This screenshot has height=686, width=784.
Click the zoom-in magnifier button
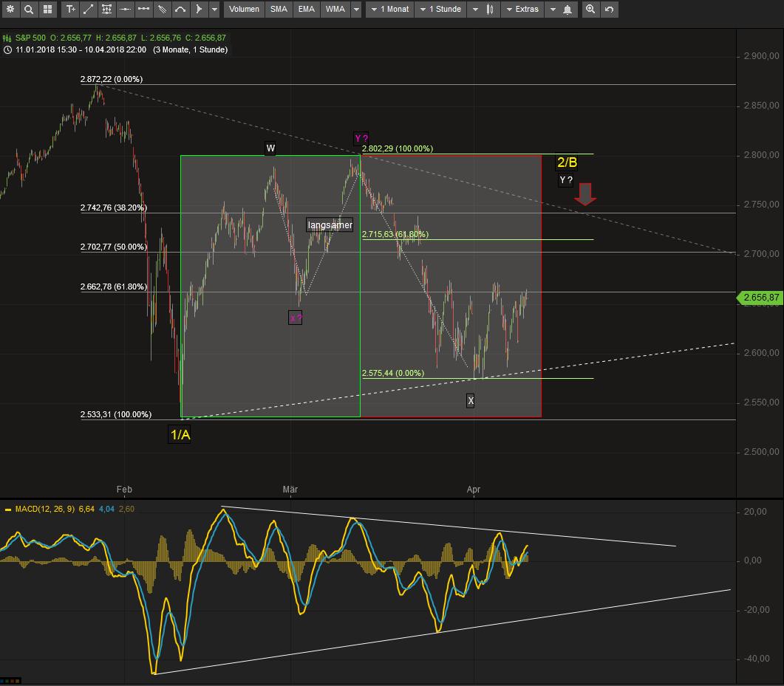tap(590, 10)
